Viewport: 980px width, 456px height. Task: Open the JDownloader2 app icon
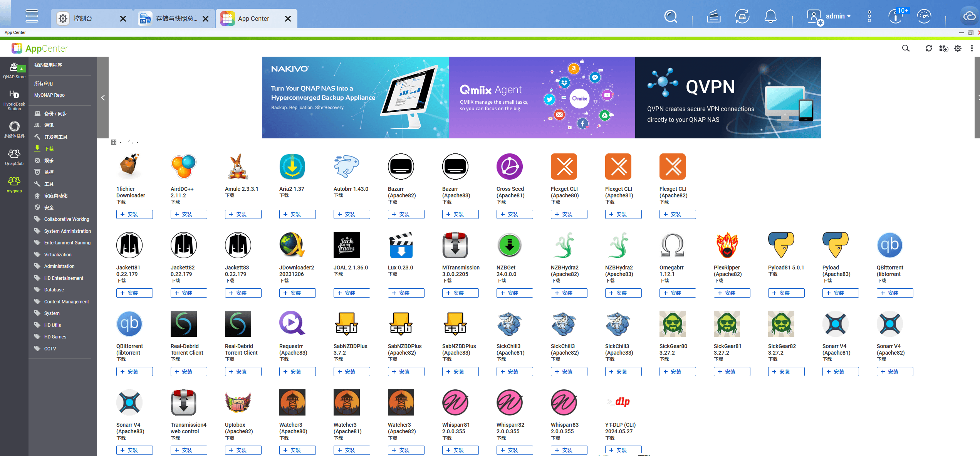[292, 245]
